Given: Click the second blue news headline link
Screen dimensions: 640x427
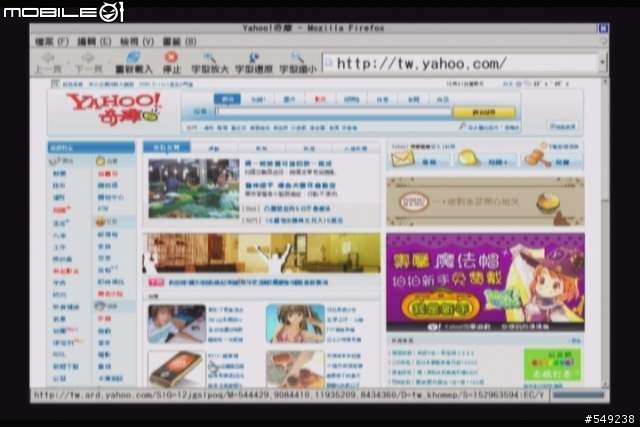Looking at the screenshot, I should 291,185.
